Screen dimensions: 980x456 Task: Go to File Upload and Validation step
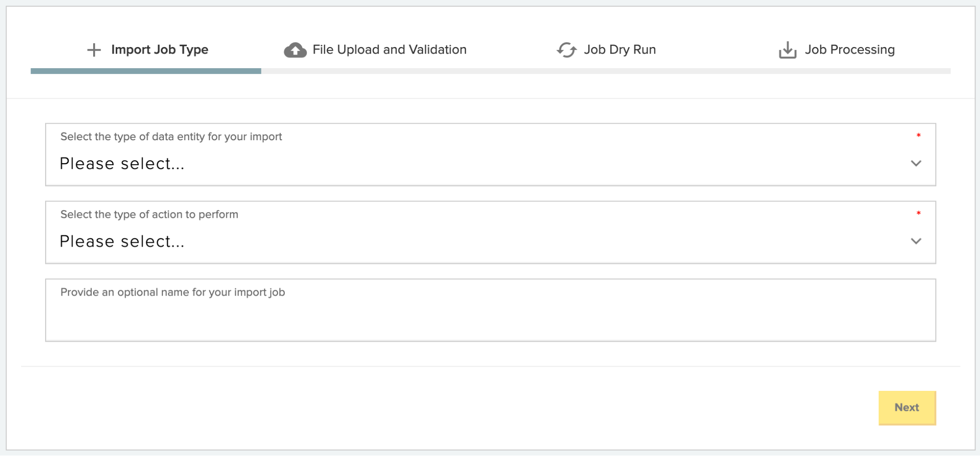pos(389,50)
